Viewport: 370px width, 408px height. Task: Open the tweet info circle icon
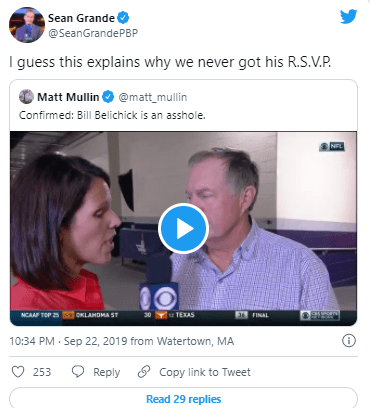(349, 341)
